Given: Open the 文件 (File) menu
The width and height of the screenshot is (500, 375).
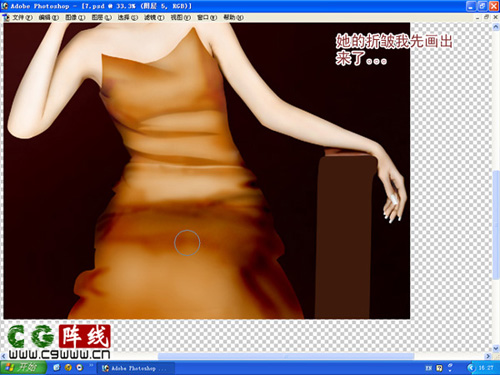Looking at the screenshot, I should point(22,17).
